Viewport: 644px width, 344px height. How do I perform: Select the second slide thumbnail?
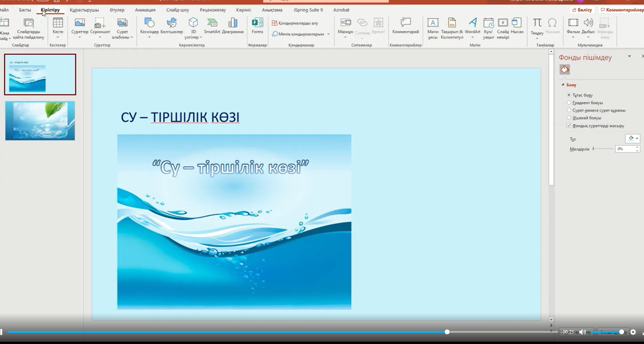click(x=40, y=121)
